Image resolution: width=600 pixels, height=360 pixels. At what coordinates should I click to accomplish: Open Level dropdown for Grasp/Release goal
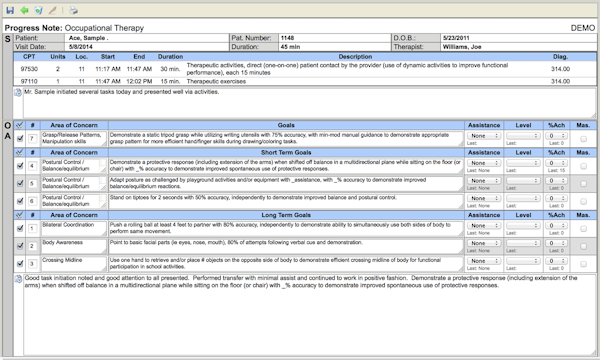click(523, 136)
